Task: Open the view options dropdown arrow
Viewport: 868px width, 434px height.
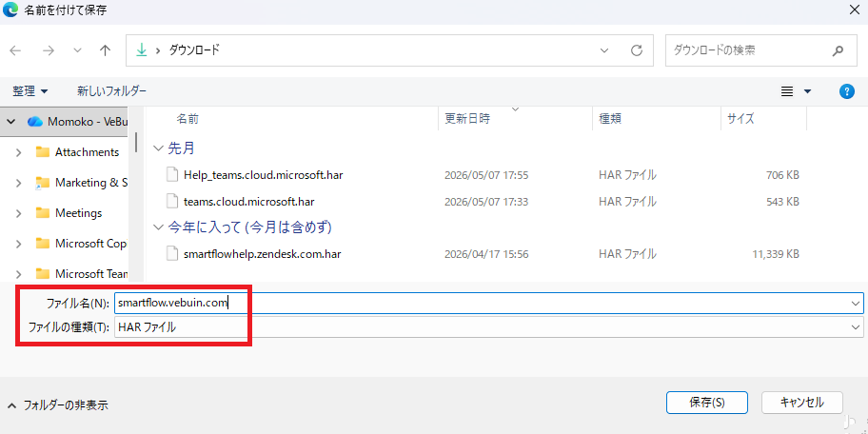Action: (x=807, y=92)
